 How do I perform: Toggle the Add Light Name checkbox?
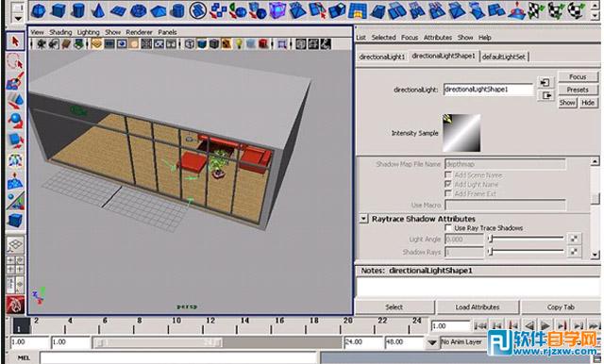[449, 184]
